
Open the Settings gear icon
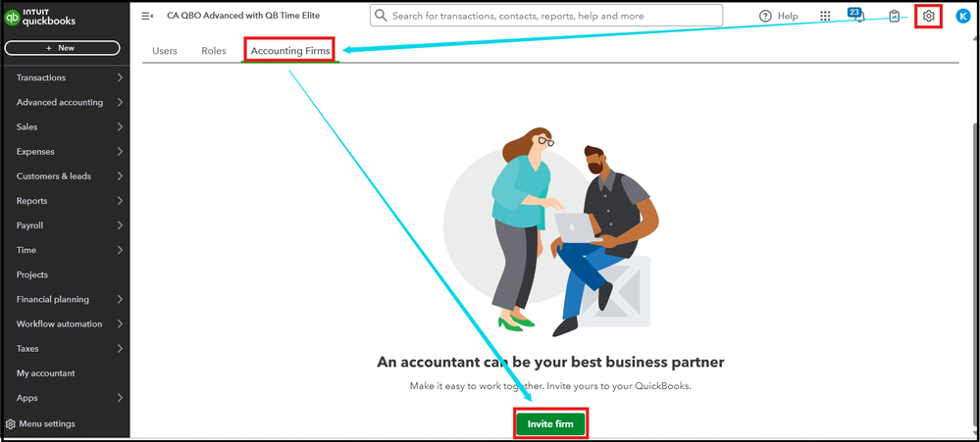pos(928,17)
